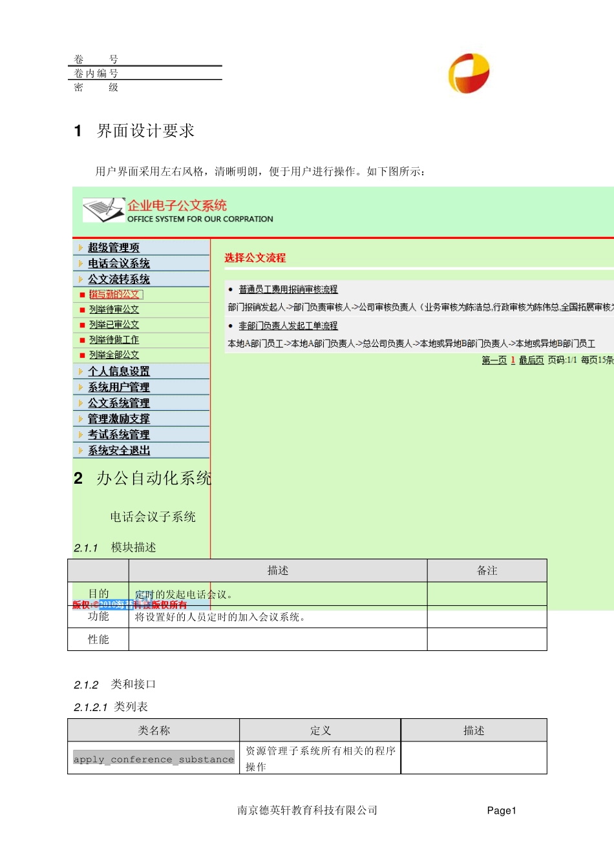Open the 公文系统管理 menu section
The width and height of the screenshot is (614, 868).
tap(119, 403)
